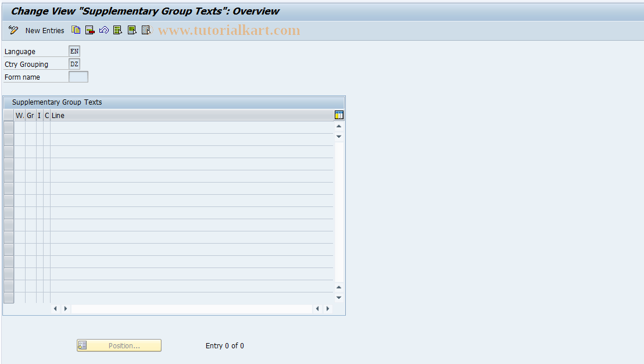Image resolution: width=644 pixels, height=364 pixels.
Task: Click the empty Form name field
Action: (x=78, y=77)
